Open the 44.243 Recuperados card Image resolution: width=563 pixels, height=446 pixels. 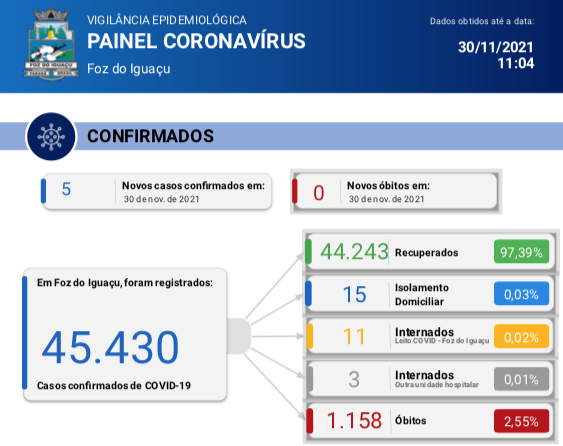pyautogui.click(x=430, y=252)
